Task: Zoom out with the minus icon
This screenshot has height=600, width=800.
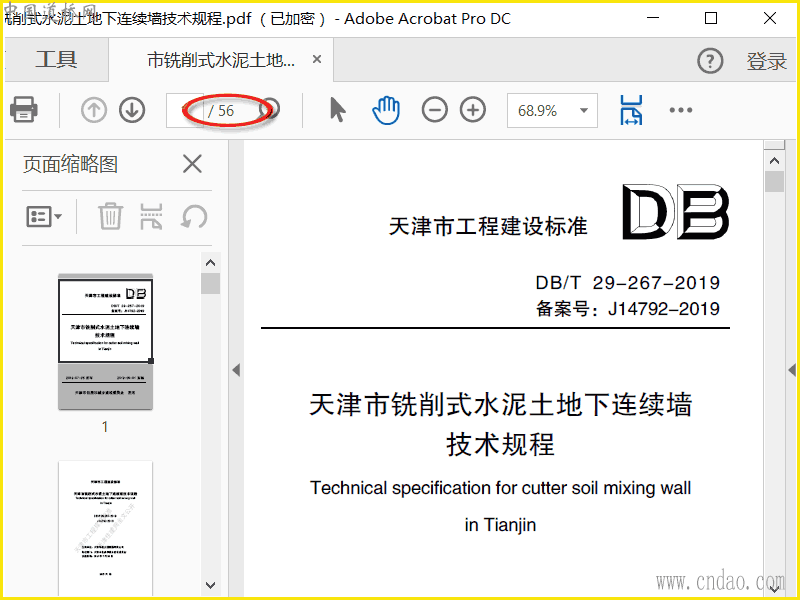Action: (x=435, y=110)
